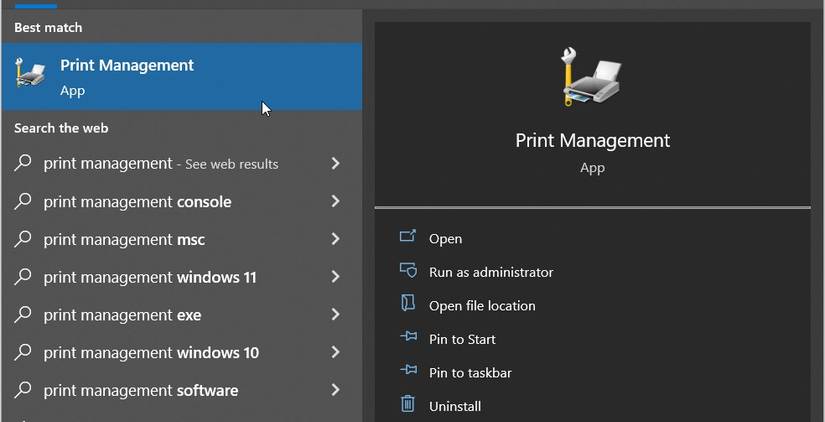Click the Uninstall trash bin icon
The width and height of the screenshot is (825, 422).
pyautogui.click(x=408, y=405)
